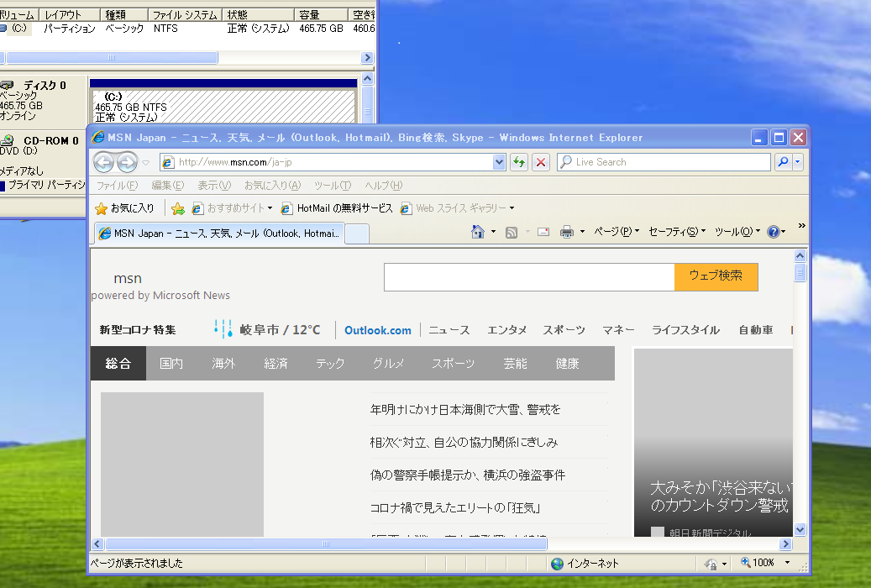Open the 100% zoom level control

click(x=758, y=563)
